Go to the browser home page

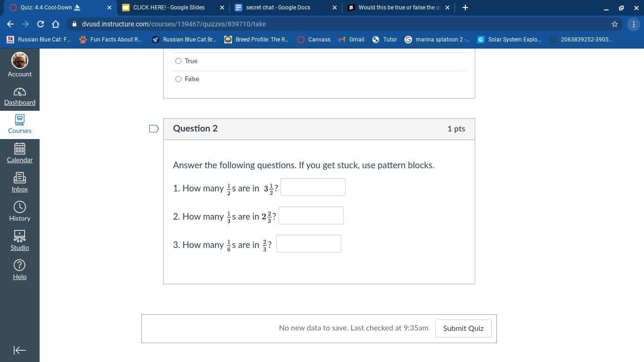56,24
